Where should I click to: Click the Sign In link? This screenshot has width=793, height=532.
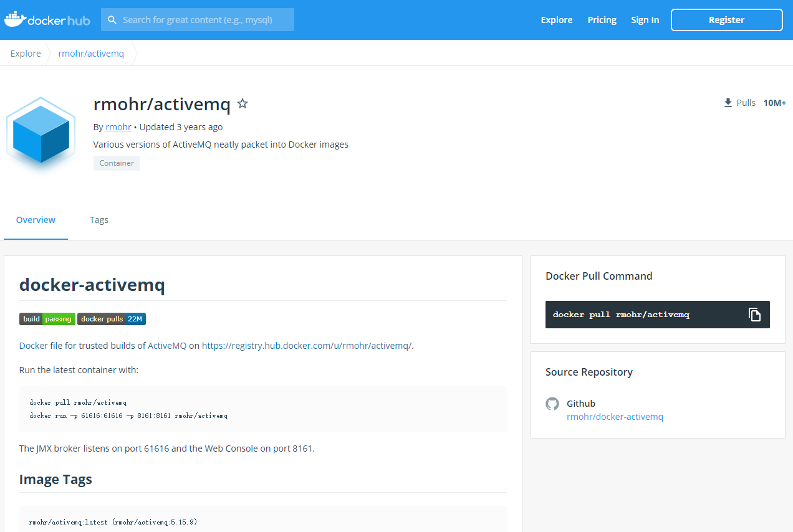tap(645, 19)
